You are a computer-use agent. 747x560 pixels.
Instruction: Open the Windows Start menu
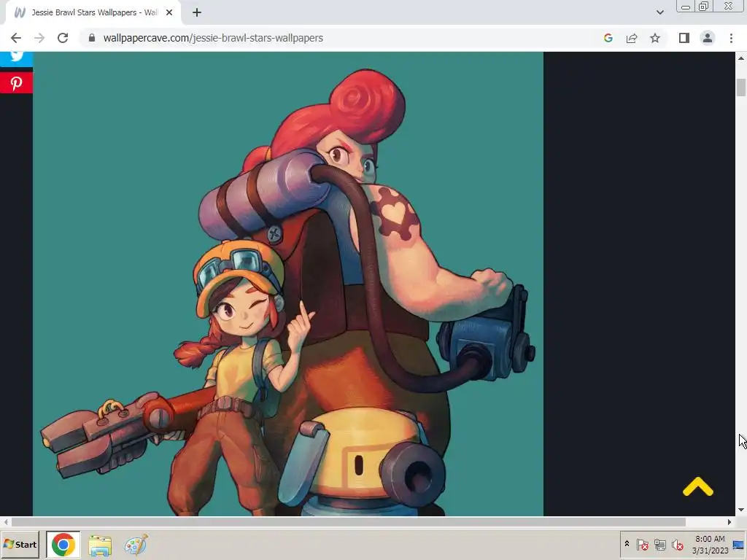coord(20,544)
